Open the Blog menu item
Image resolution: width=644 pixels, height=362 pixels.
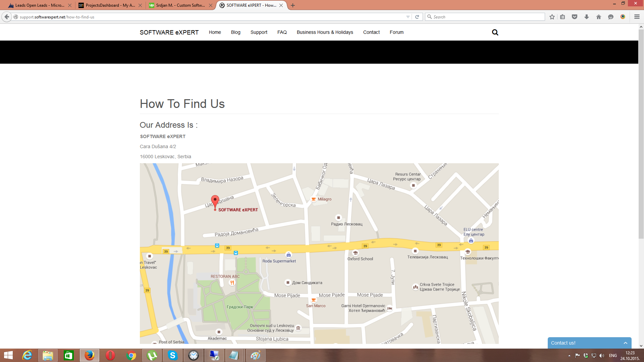tap(236, 32)
